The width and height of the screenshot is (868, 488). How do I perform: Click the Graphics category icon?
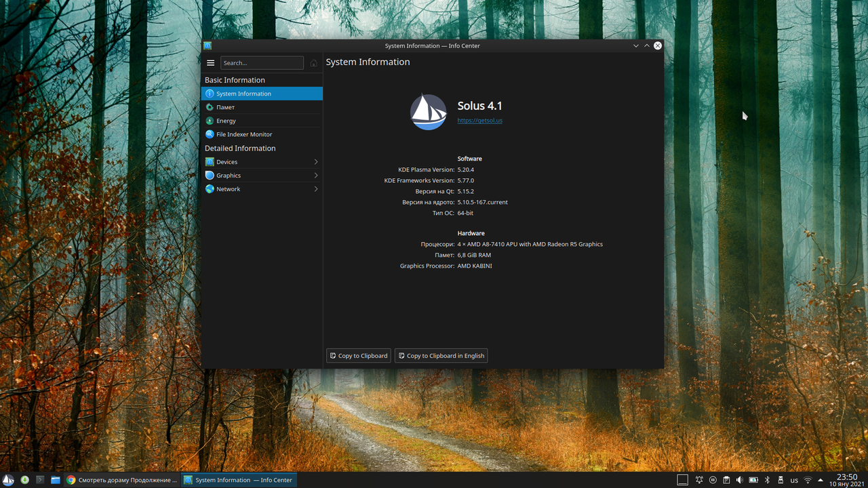(210, 176)
